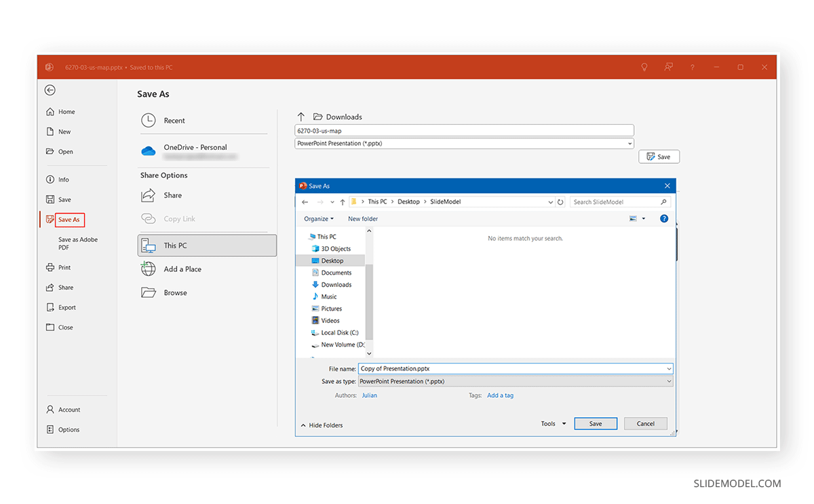The width and height of the screenshot is (814, 504).
Task: Click the up-folder arrow next to Downloads
Action: coord(301,117)
